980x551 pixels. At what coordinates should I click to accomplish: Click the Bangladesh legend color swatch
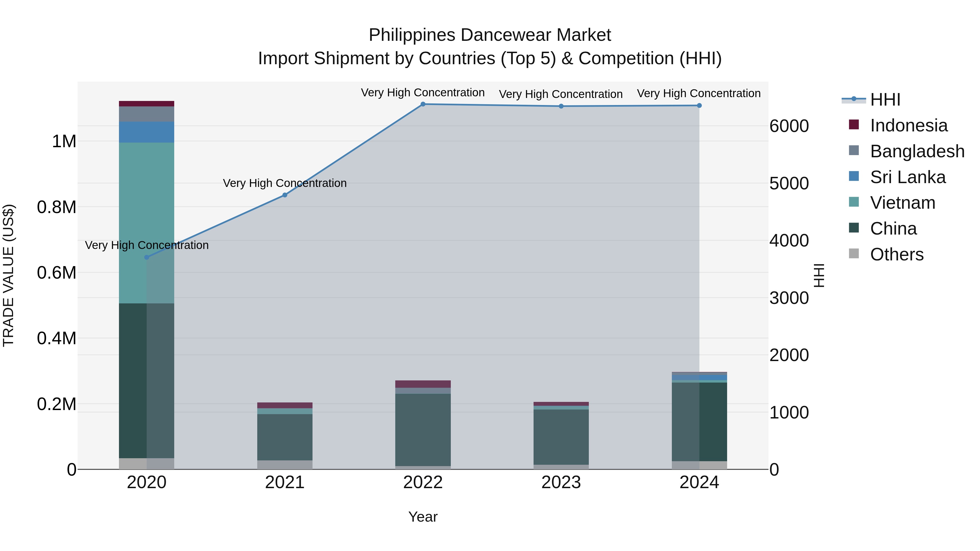click(854, 150)
